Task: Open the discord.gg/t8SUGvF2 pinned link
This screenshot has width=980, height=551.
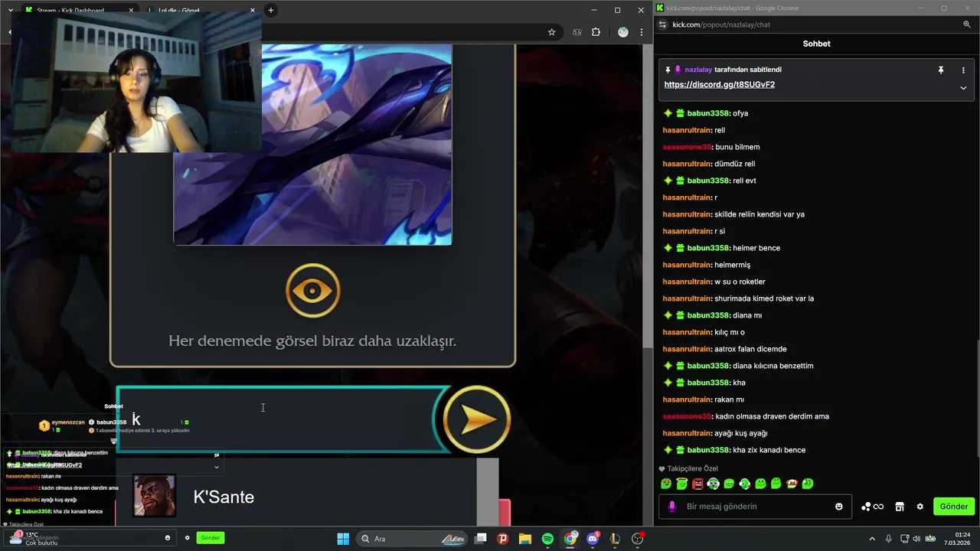Action: (719, 84)
